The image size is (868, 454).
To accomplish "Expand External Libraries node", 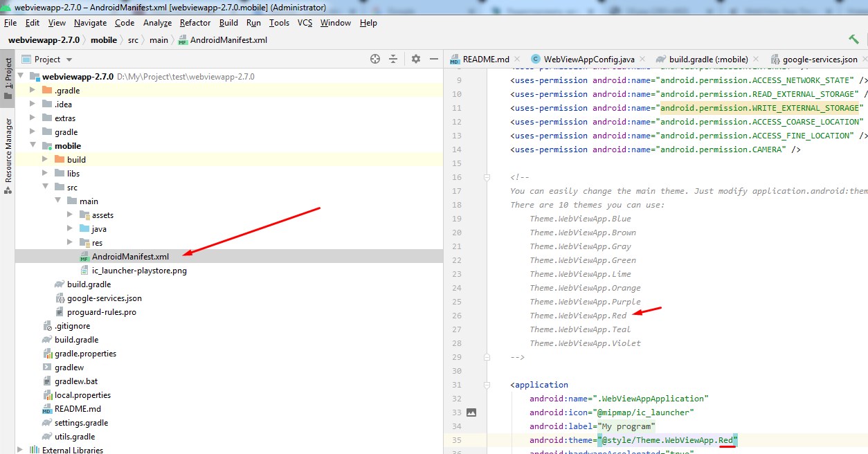I will point(20,450).
